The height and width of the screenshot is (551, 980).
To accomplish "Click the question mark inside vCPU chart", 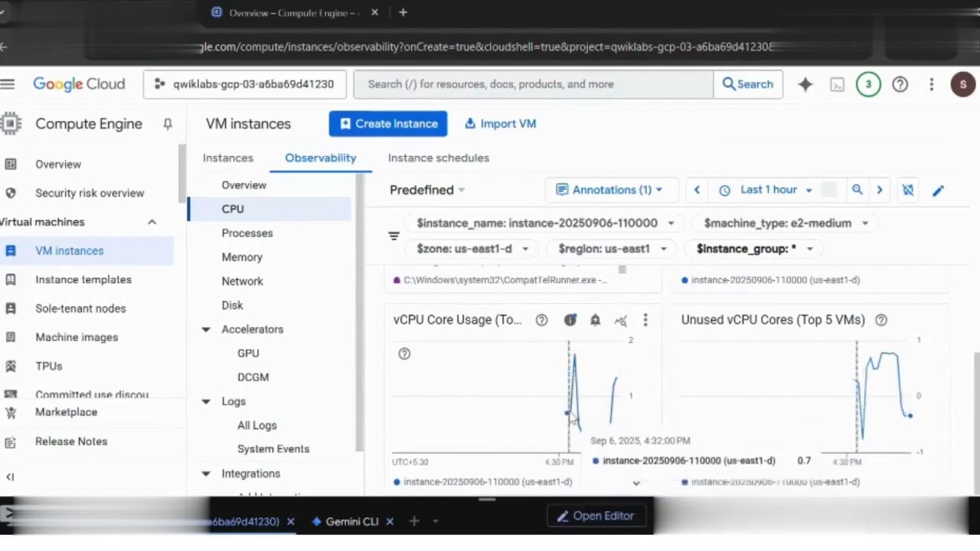I will point(404,354).
